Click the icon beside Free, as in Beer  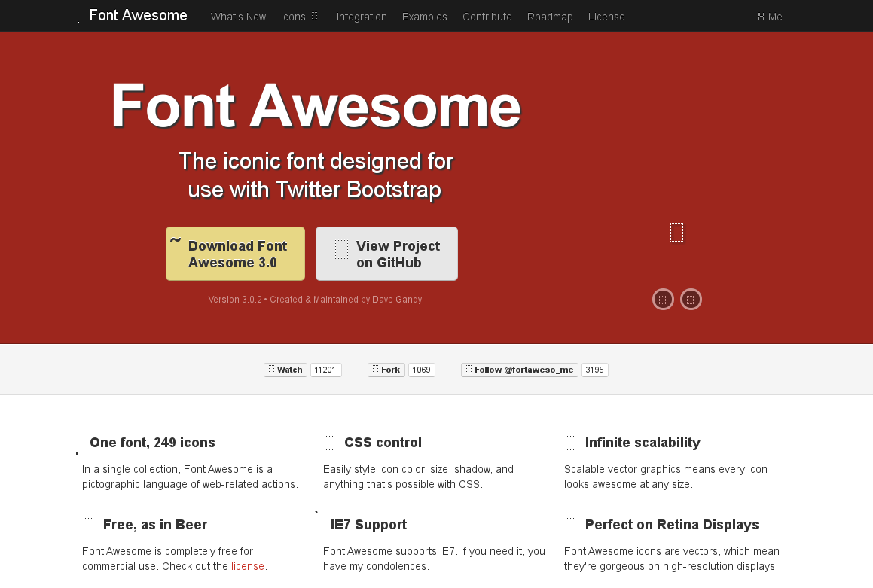(89, 526)
